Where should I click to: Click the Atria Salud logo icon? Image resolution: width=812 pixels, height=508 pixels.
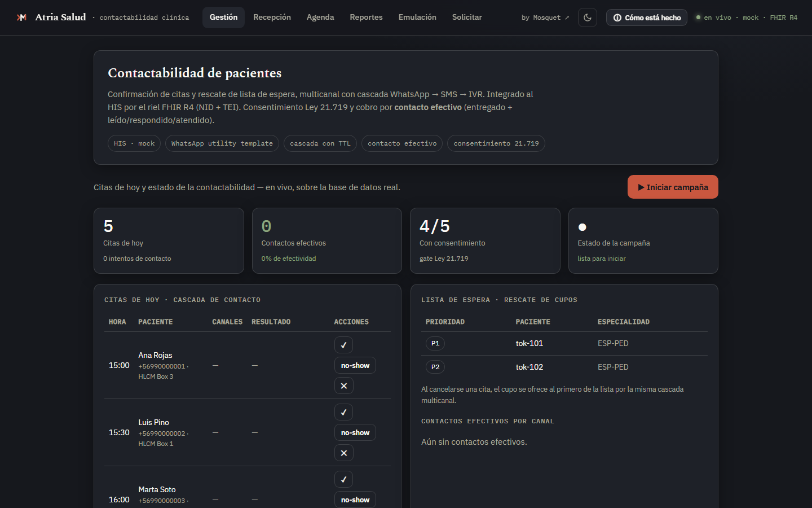[x=22, y=17]
